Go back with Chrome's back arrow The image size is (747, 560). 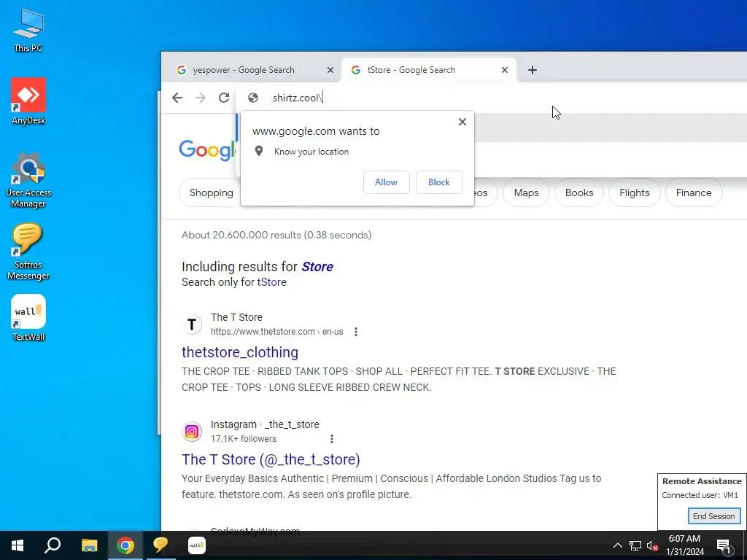pos(177,98)
